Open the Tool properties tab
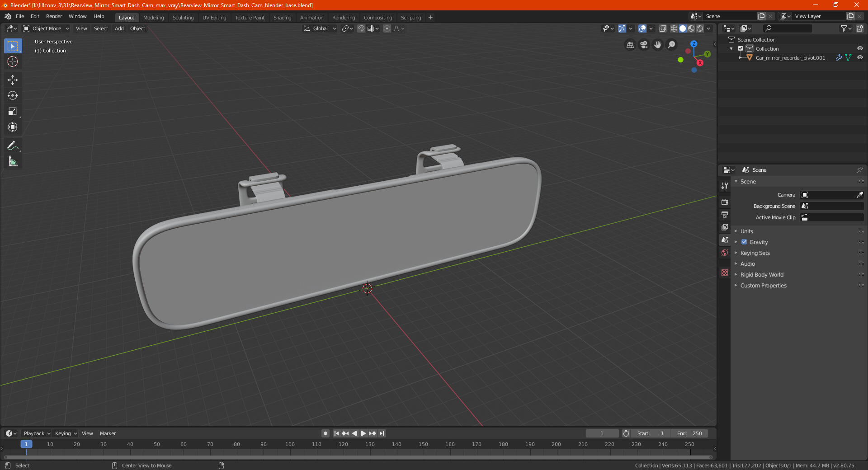 point(725,186)
